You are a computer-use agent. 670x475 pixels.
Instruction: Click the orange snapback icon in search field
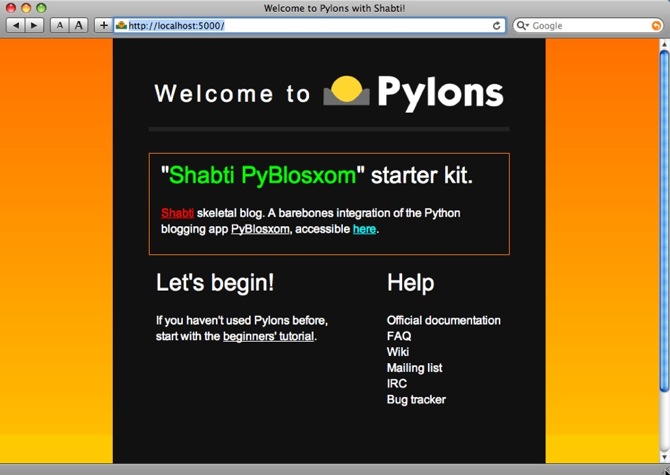(x=656, y=26)
